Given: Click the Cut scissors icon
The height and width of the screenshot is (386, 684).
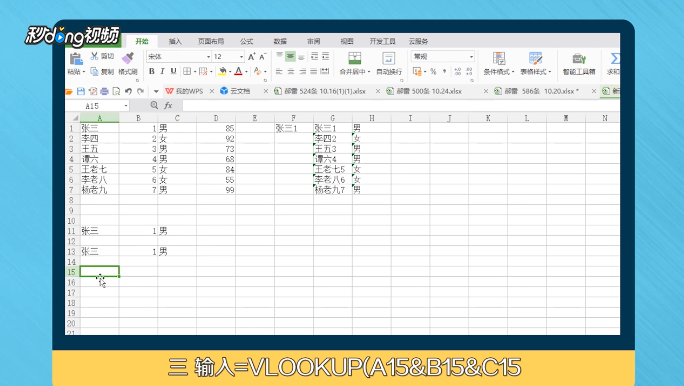Looking at the screenshot, I should [x=94, y=56].
